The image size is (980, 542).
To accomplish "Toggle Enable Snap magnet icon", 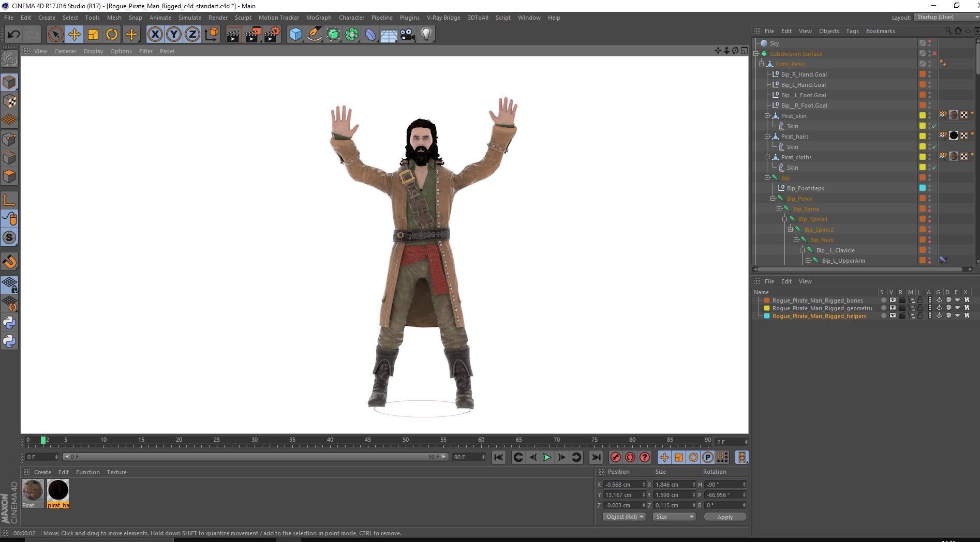I will pos(9,261).
